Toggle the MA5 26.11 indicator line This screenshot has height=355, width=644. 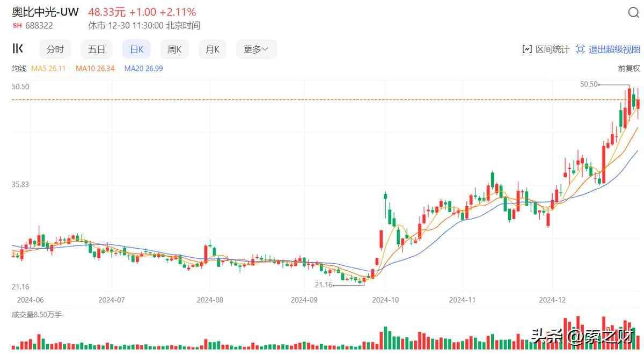click(x=48, y=68)
